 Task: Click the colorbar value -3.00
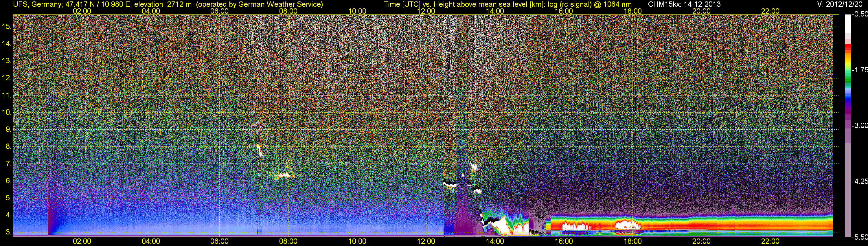pos(860,125)
